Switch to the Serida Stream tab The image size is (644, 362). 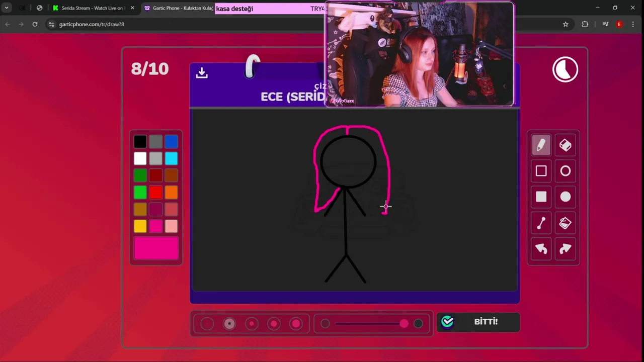[x=94, y=8]
